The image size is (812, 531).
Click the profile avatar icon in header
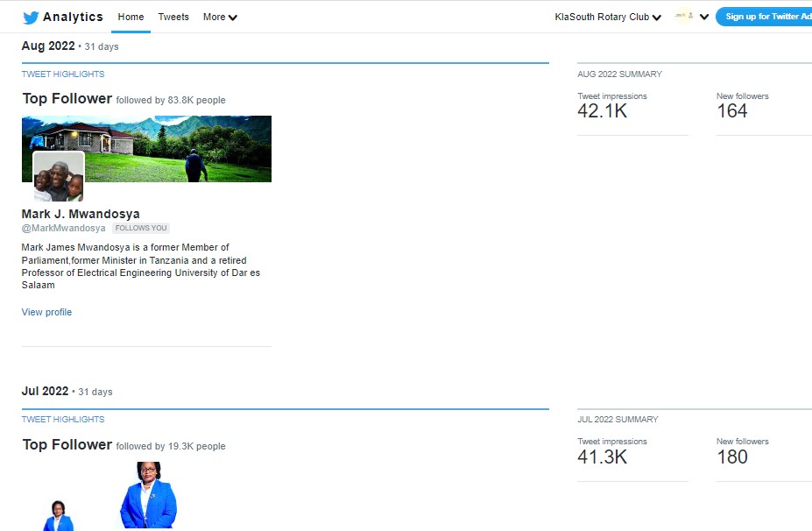tap(683, 16)
